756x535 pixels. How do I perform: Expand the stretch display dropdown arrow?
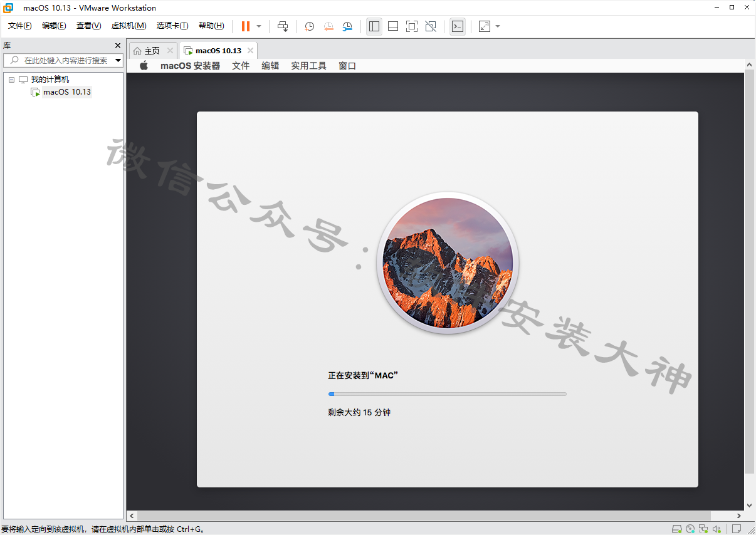point(498,26)
